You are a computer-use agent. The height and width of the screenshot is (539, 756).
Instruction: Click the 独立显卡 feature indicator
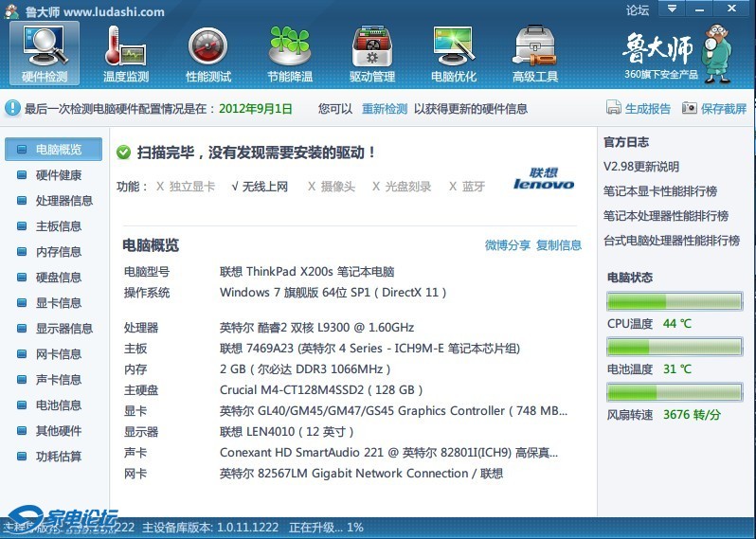tap(186, 186)
